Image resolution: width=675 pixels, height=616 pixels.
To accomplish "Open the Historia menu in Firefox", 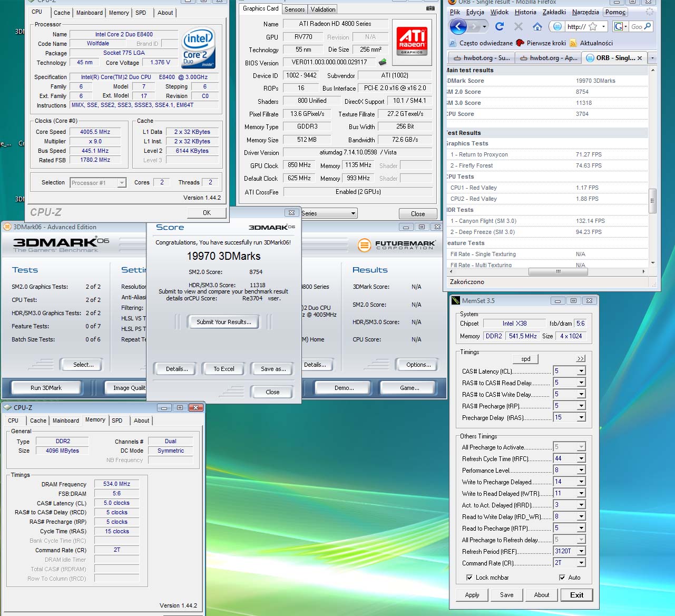I will point(525,12).
